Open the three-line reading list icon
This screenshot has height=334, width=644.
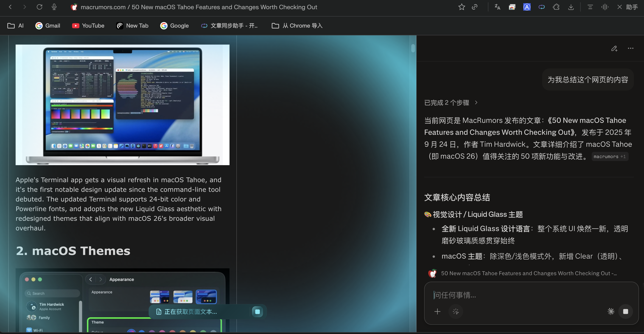coord(590,7)
